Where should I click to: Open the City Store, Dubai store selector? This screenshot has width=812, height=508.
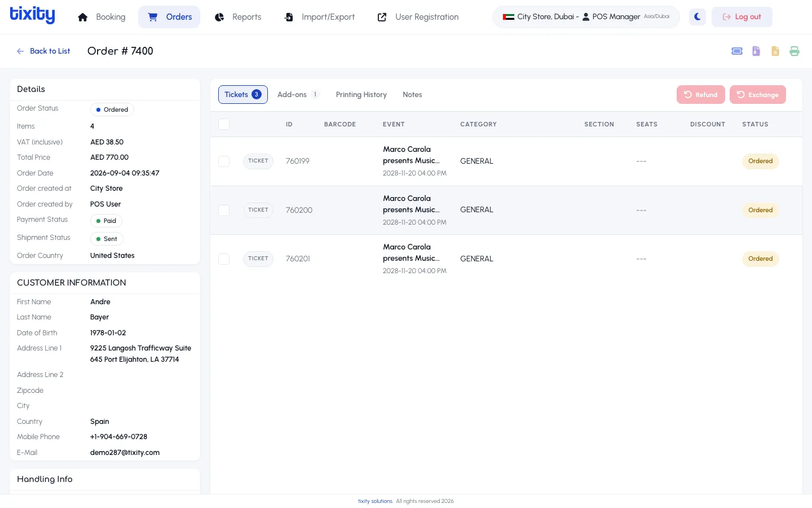pos(586,17)
